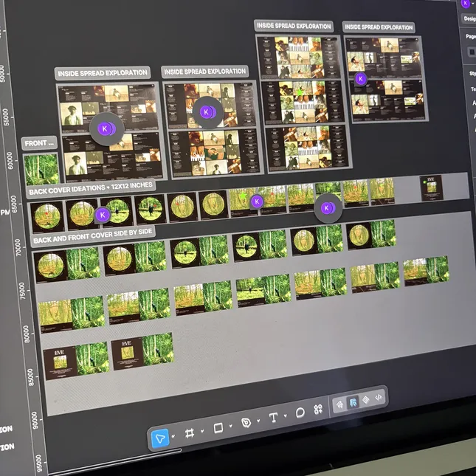Select bottom spread in third Inside Spread frame

[307, 148]
